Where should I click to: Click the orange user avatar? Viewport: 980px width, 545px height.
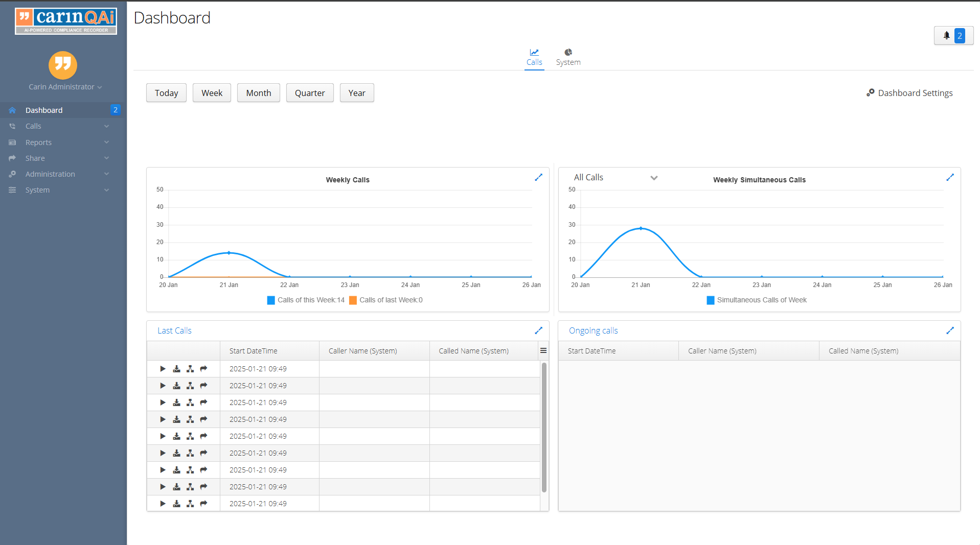[63, 65]
